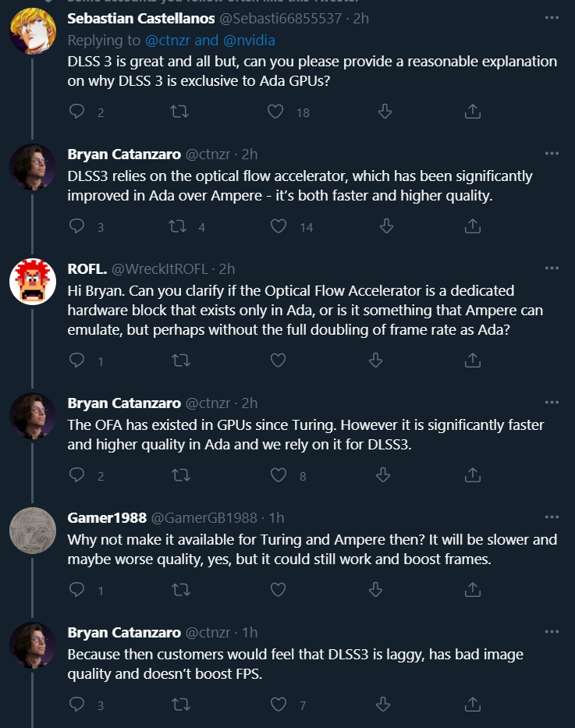Open more options on Bryan's last tweet
Viewport: 575px width, 728px height.
[552, 631]
